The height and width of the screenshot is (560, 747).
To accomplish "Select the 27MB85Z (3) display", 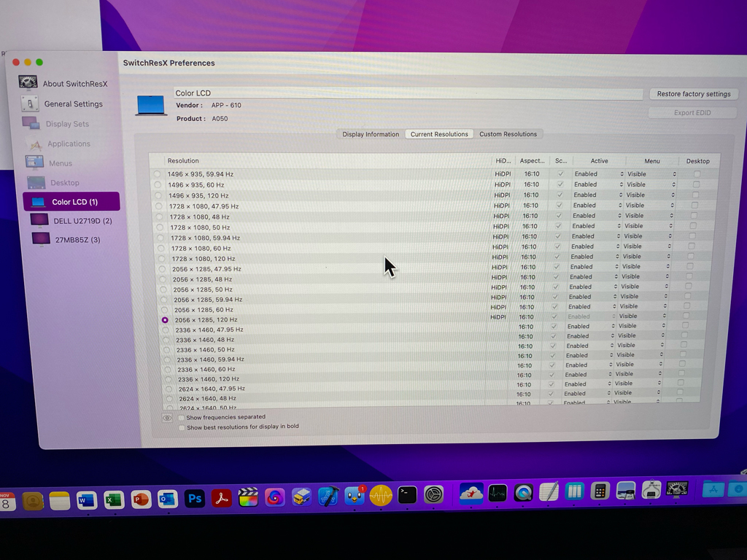I will coord(66,239).
